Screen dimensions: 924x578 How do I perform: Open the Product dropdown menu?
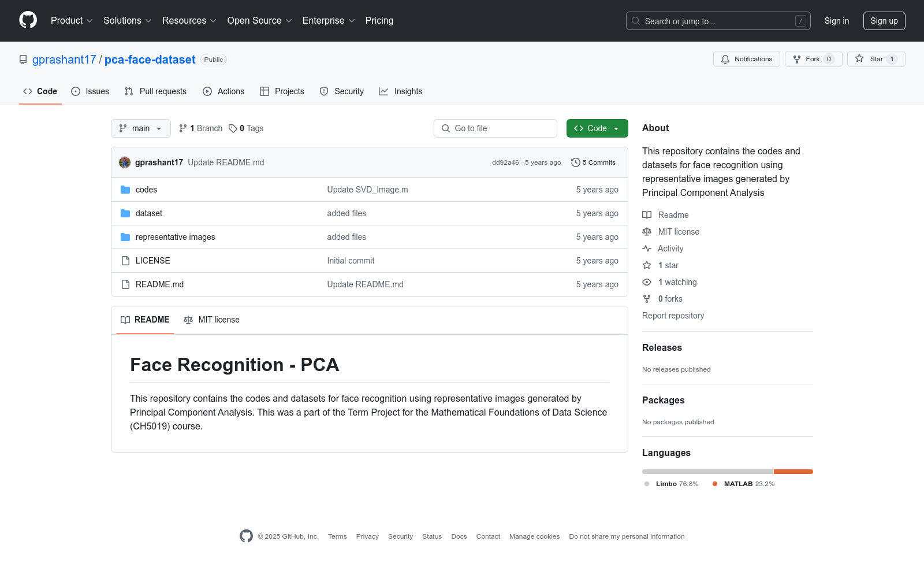click(x=72, y=20)
